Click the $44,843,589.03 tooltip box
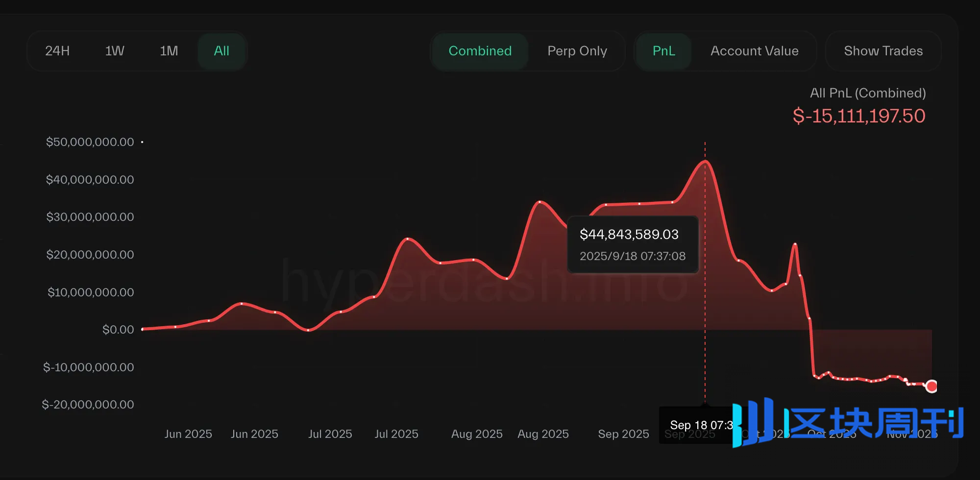 point(632,244)
